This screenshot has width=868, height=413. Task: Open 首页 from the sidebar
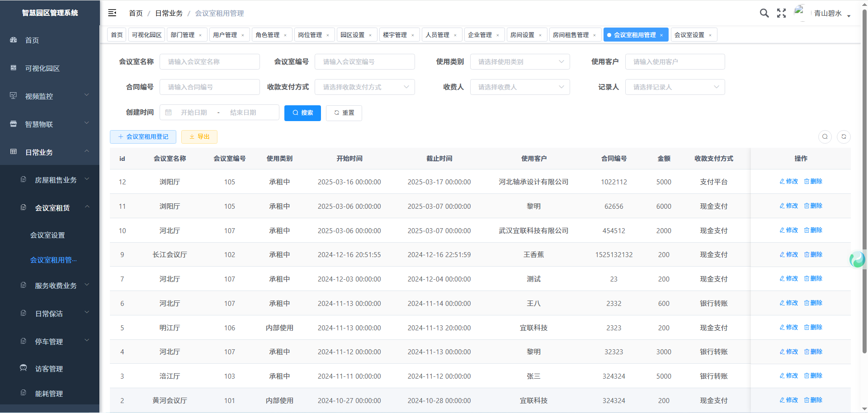[x=32, y=40]
